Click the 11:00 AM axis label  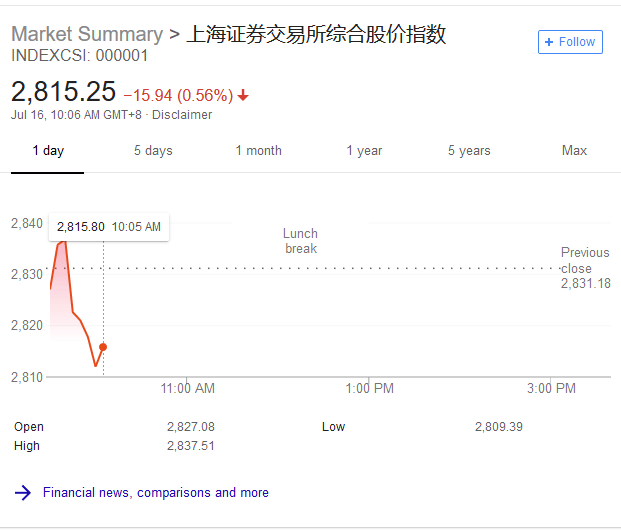click(187, 389)
